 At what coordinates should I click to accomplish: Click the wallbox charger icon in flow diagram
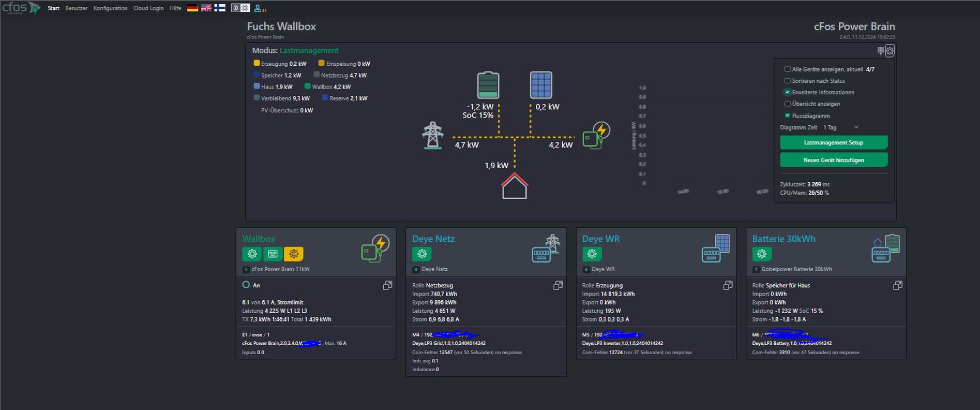596,136
